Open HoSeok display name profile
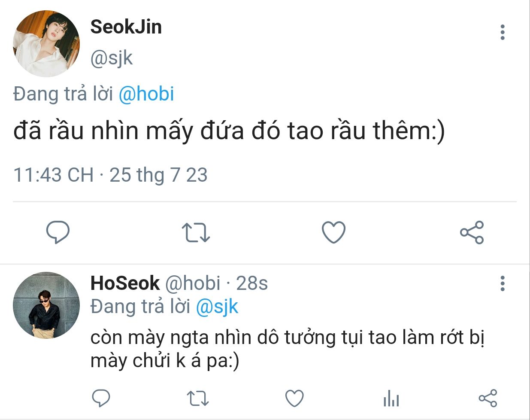This screenshot has width=530, height=420. pos(125,283)
